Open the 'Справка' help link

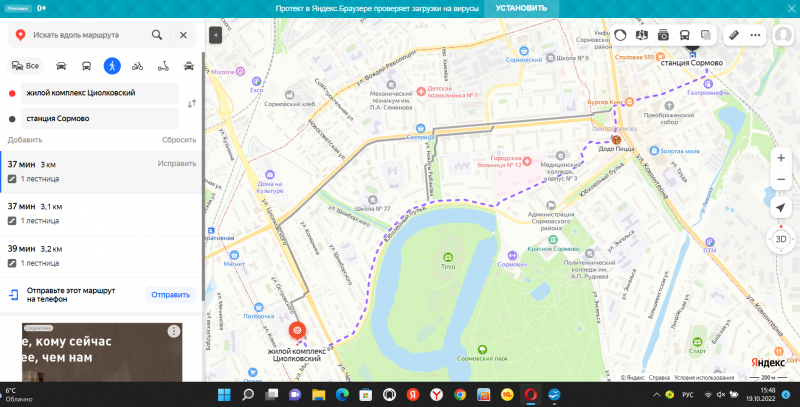(x=659, y=378)
